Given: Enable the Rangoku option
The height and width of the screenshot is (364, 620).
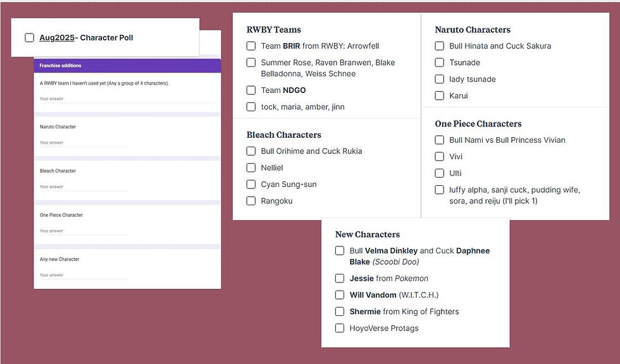Looking at the screenshot, I should pyautogui.click(x=251, y=201).
